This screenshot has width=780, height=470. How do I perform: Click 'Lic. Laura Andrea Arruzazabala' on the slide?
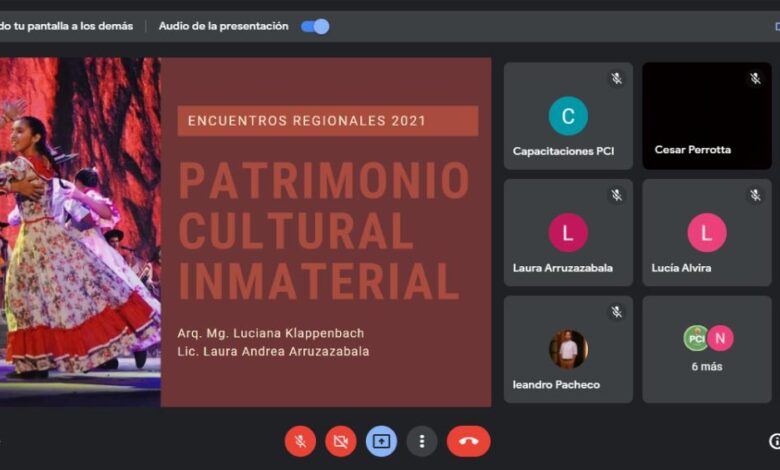pos(273,351)
